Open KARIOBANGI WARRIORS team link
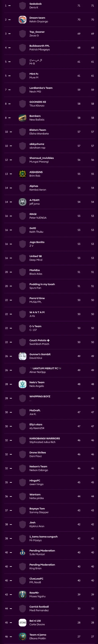98x644 pixels. [x=45, y=438]
